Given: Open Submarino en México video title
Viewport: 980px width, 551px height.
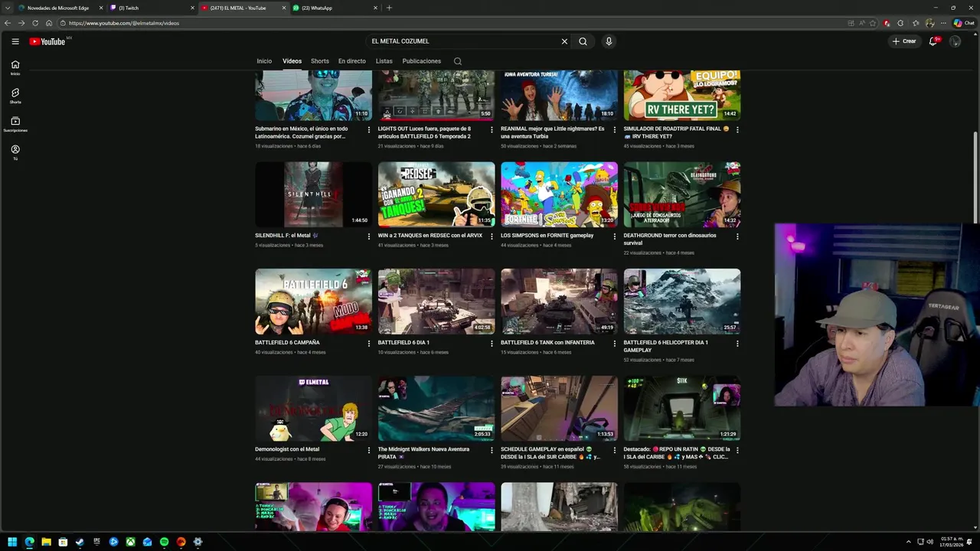Looking at the screenshot, I should (x=302, y=132).
